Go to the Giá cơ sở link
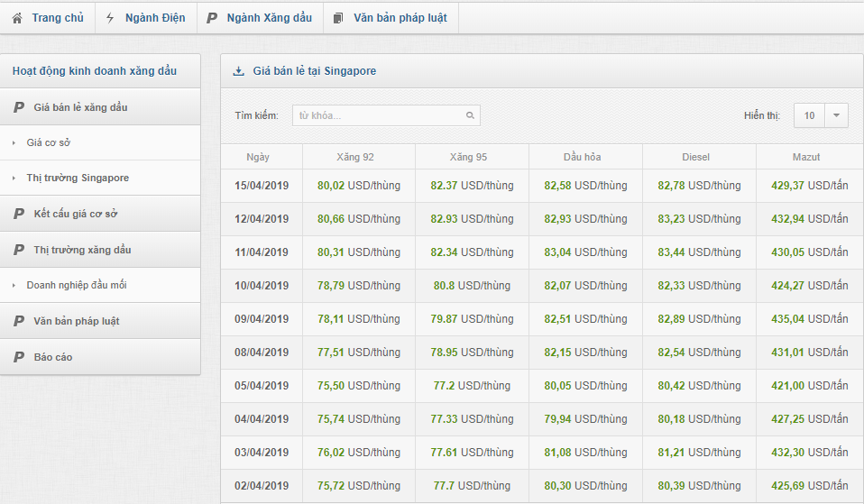This screenshot has width=864, height=504. click(x=49, y=143)
